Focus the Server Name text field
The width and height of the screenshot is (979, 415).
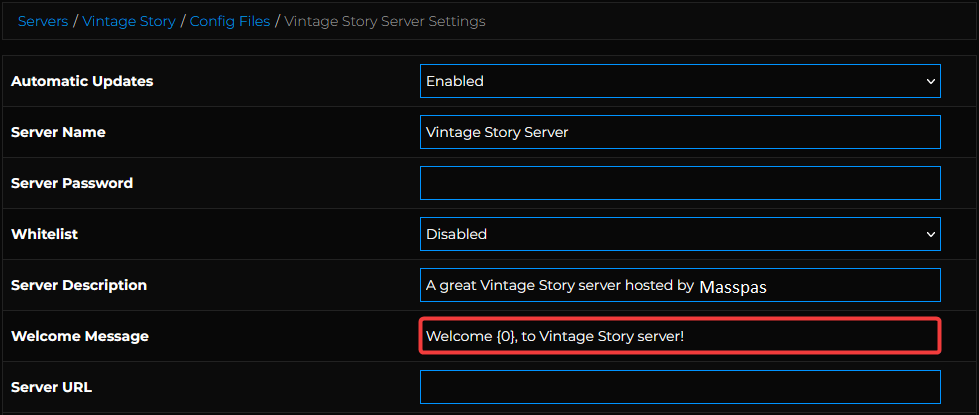tap(680, 132)
